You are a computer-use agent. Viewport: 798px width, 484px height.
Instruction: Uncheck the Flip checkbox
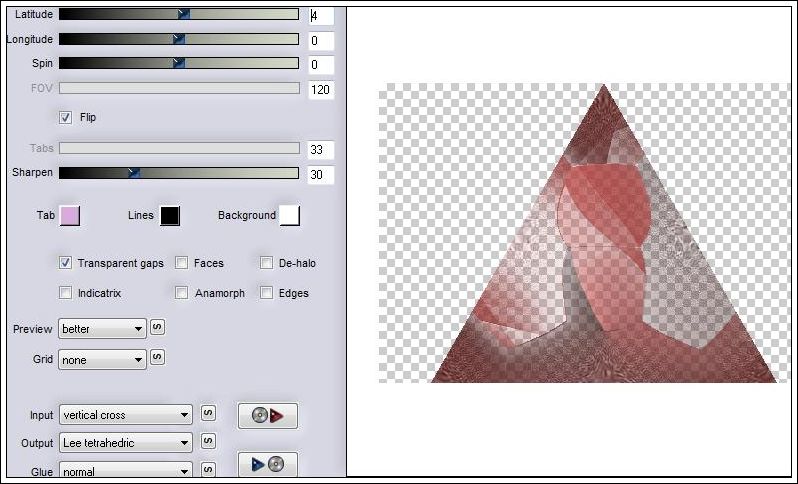[65, 118]
